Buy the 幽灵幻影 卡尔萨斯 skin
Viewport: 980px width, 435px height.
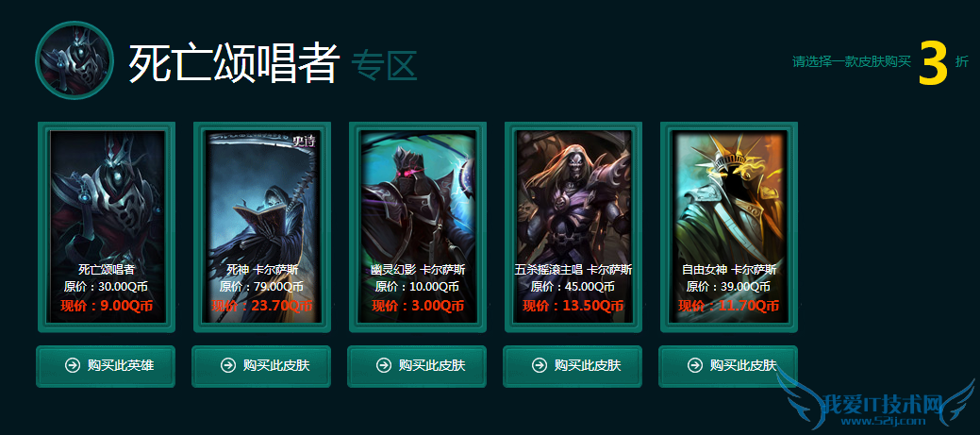click(417, 366)
